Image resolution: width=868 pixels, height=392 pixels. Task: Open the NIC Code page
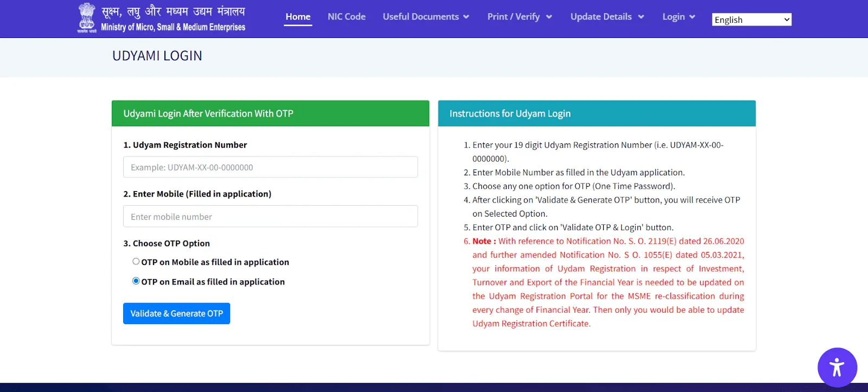coord(347,17)
